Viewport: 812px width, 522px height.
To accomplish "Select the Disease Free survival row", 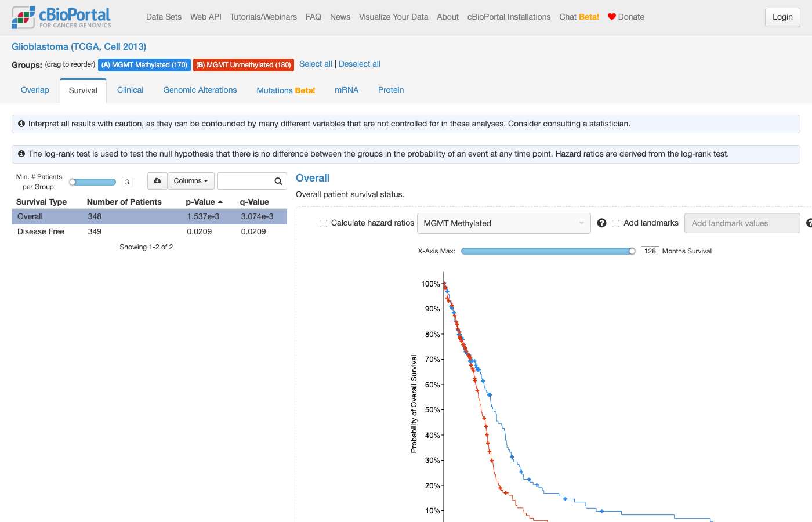I will (x=149, y=231).
